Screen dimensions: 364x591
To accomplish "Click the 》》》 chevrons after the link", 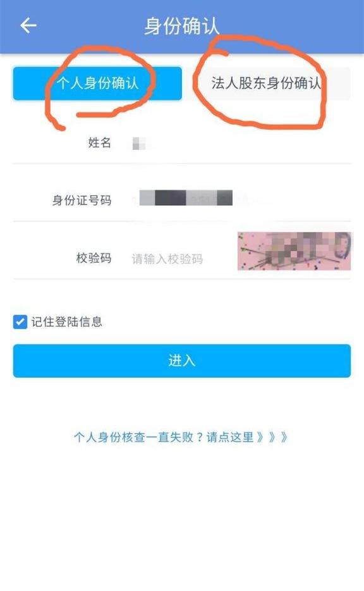I will (x=272, y=437).
